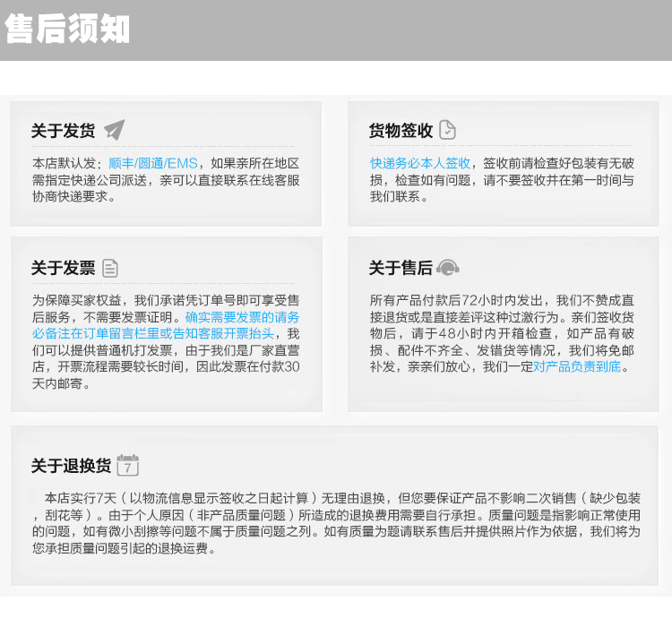Click the text 后服务，不需要发票证明。
672x644 pixels.
click(x=108, y=317)
